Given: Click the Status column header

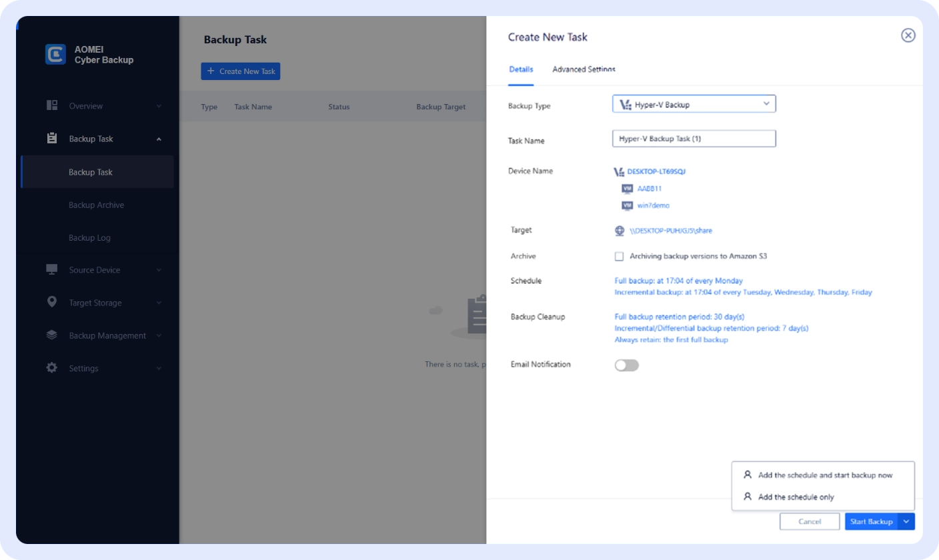Looking at the screenshot, I should (x=339, y=107).
